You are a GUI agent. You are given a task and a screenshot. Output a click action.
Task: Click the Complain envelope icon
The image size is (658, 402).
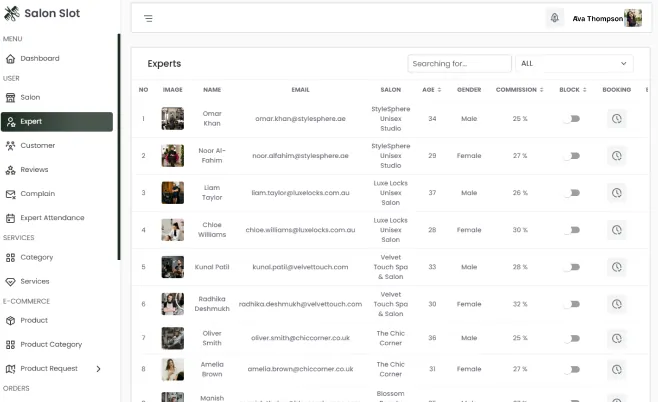click(10, 194)
